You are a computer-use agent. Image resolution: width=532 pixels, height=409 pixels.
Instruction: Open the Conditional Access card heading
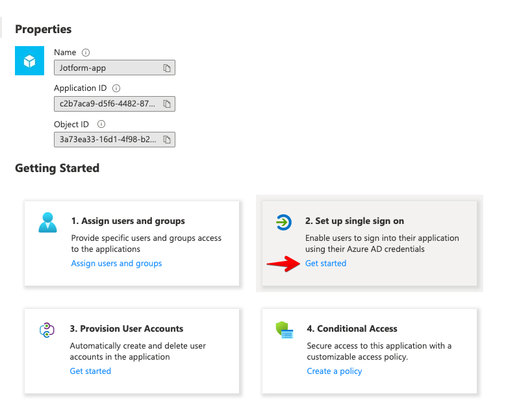tap(352, 328)
